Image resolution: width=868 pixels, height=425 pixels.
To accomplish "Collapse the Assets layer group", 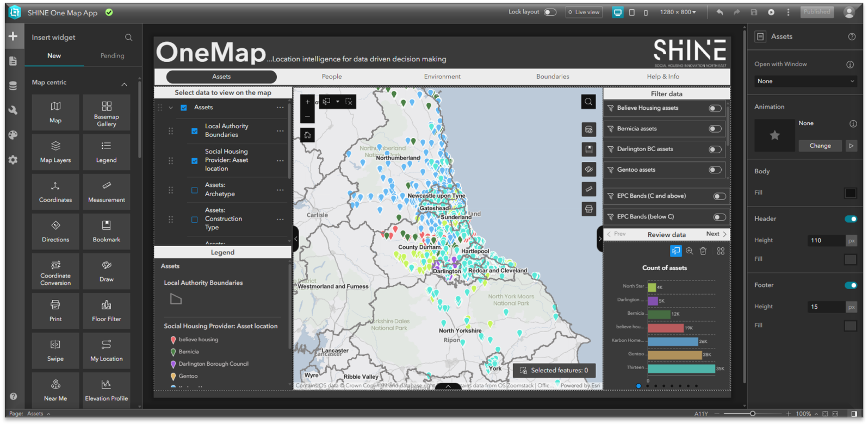I will 171,108.
